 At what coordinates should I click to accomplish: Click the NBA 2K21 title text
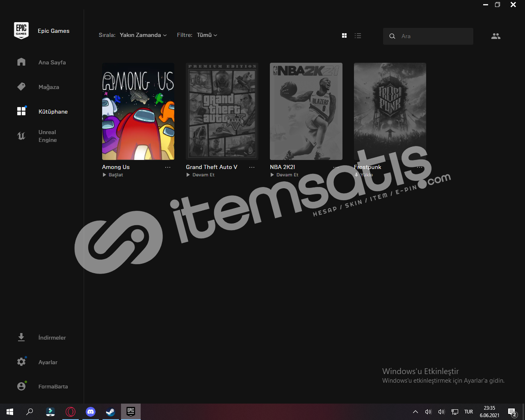tap(282, 167)
